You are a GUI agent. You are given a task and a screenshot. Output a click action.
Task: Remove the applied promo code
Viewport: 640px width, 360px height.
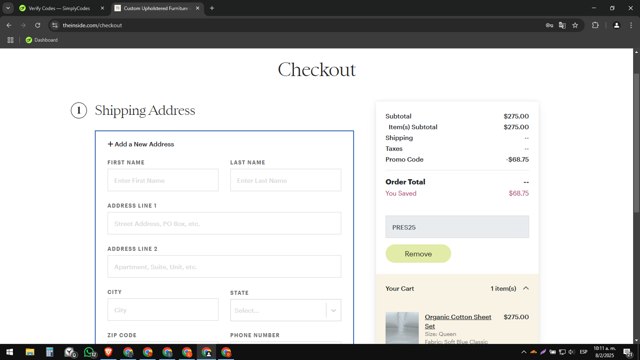418,253
